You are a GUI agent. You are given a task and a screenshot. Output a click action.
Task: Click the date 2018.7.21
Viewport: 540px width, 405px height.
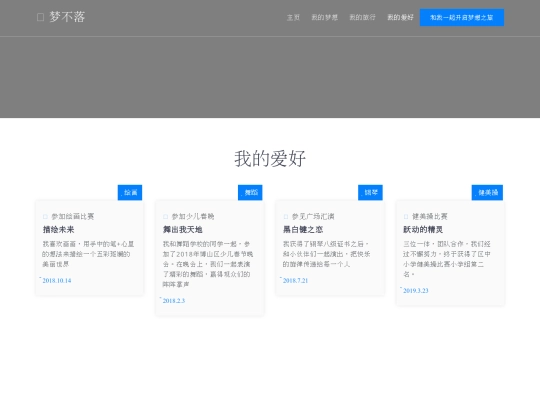click(x=295, y=281)
